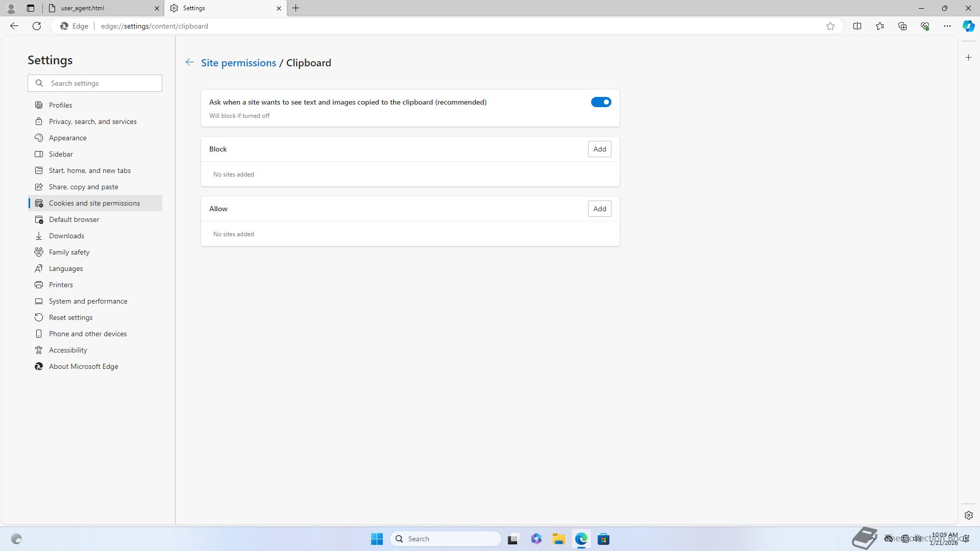Select Downloads in the settings sidebar
This screenshot has width=980, height=551.
click(x=66, y=236)
